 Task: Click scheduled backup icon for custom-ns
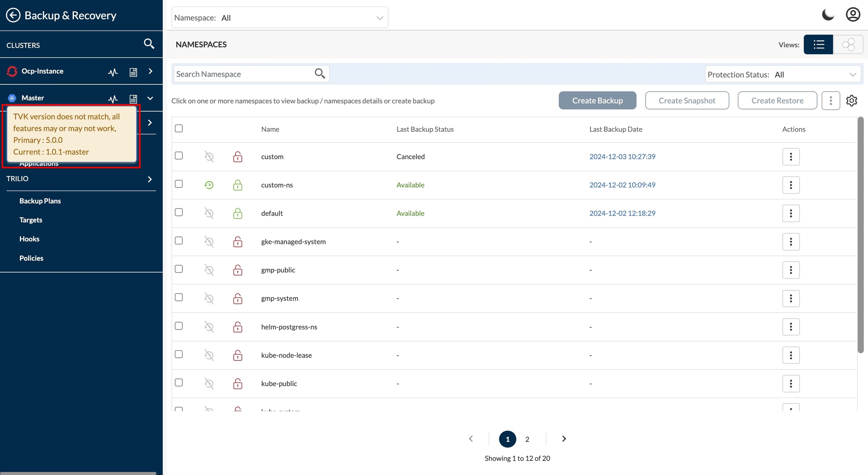(x=209, y=185)
